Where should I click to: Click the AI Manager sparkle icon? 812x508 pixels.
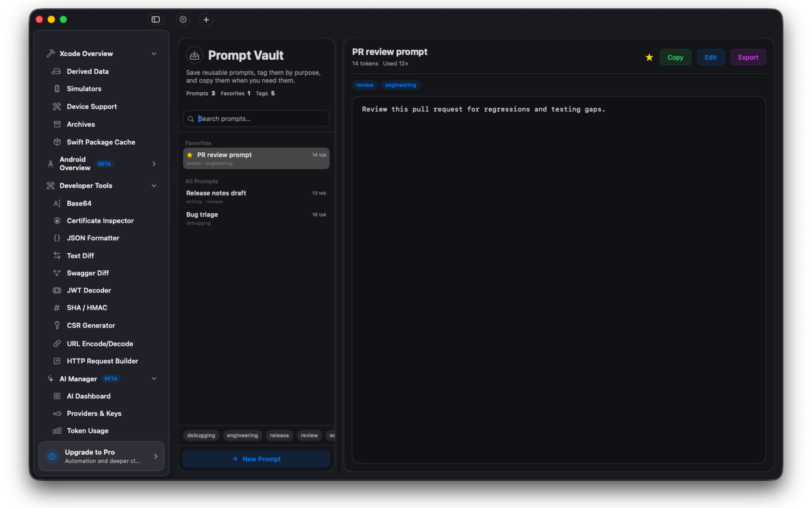point(51,379)
